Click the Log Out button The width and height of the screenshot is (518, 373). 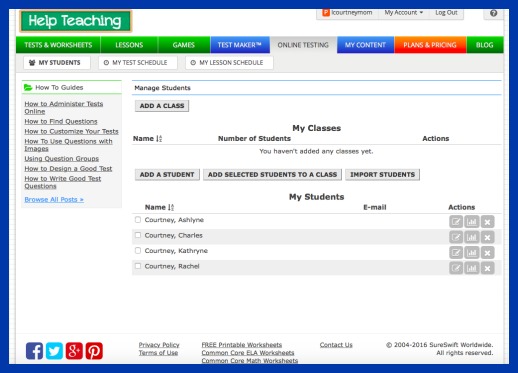[x=446, y=13]
